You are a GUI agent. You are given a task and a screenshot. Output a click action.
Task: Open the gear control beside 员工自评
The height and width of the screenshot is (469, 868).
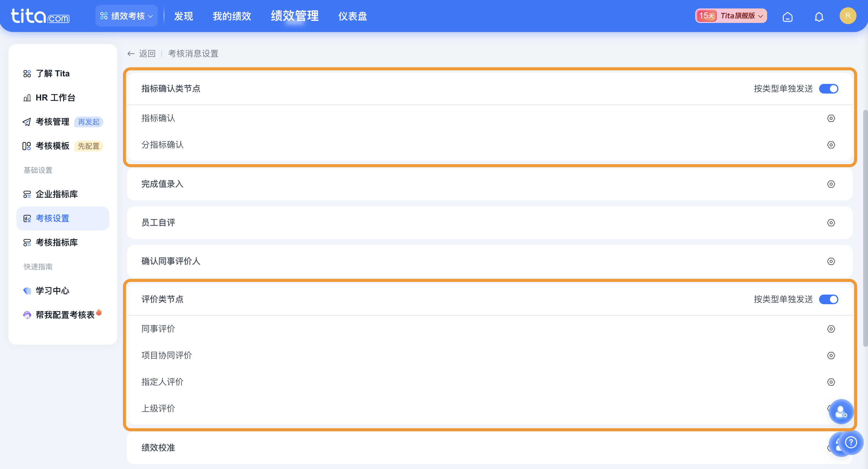831,222
